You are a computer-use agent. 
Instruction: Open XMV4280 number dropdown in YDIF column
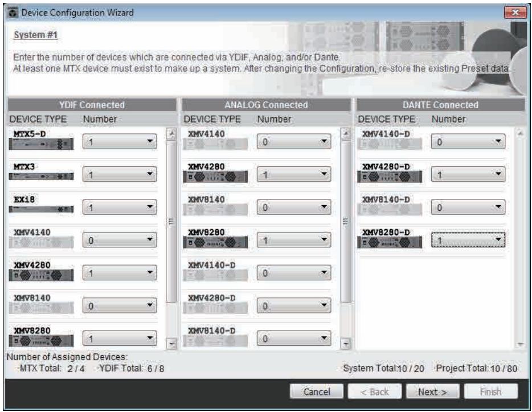pos(120,273)
